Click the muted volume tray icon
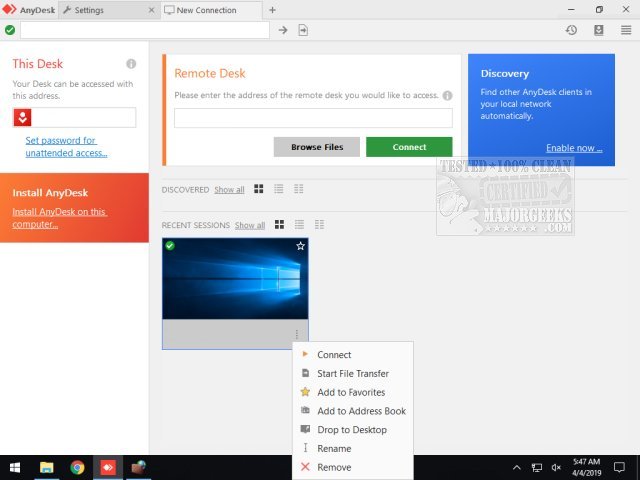 556,468
